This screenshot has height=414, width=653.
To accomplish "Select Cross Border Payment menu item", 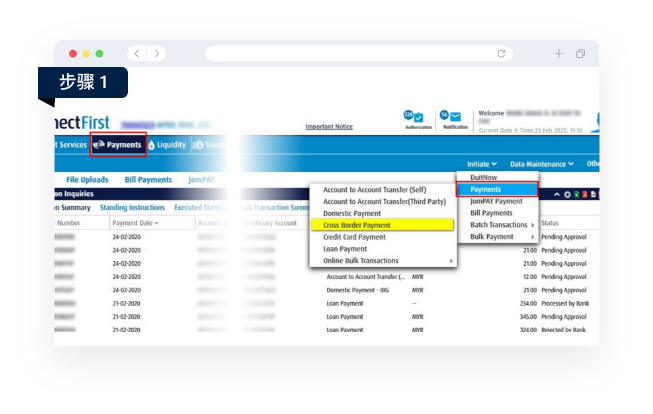I will (x=382, y=225).
